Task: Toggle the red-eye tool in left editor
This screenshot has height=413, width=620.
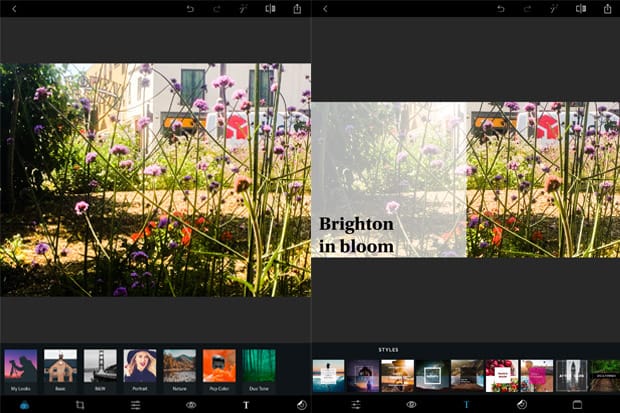Action: [x=190, y=405]
